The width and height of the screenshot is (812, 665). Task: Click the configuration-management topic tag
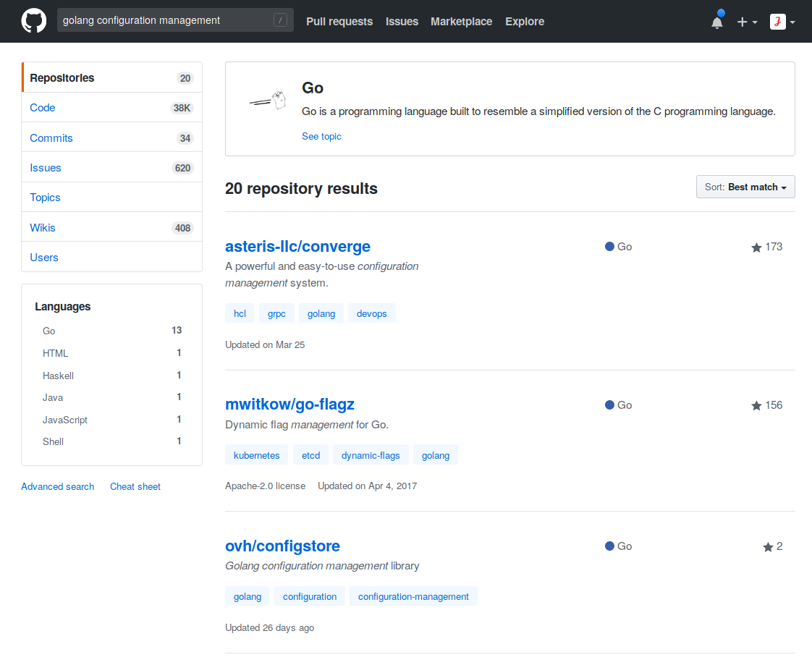pyautogui.click(x=413, y=596)
